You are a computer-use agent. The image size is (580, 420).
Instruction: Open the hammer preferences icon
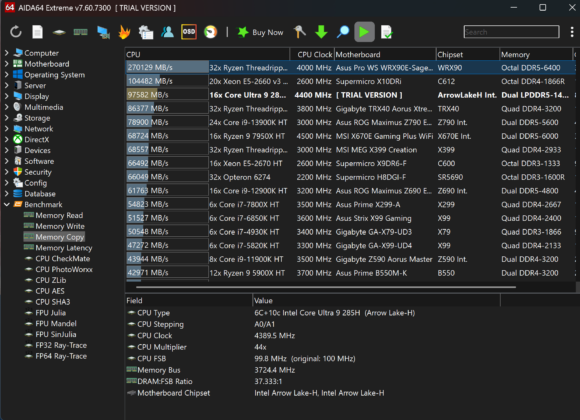(300, 32)
